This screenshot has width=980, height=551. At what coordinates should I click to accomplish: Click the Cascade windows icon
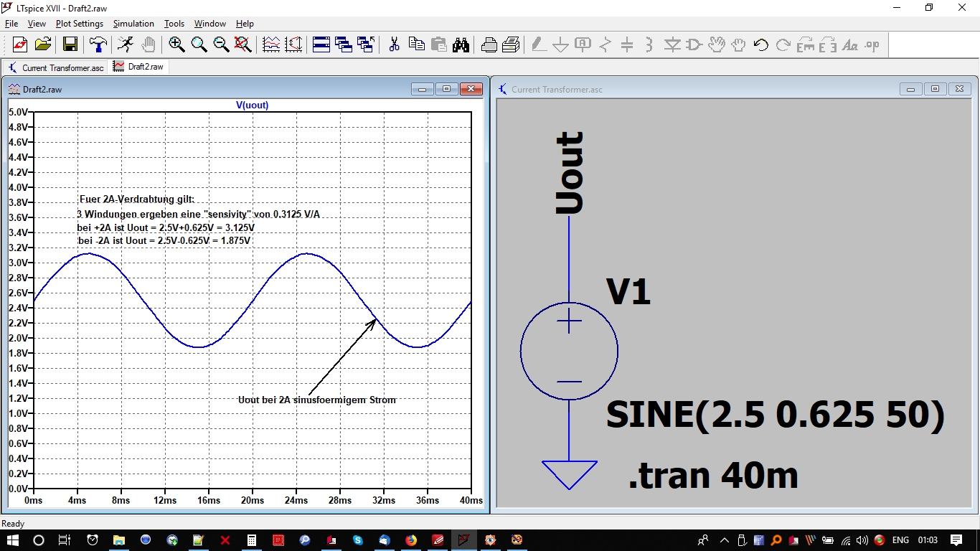pos(344,44)
